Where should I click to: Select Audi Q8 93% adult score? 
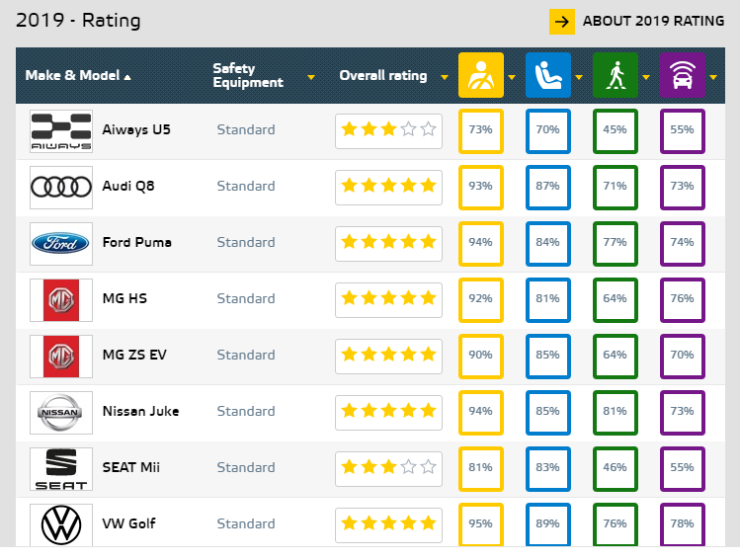click(481, 188)
